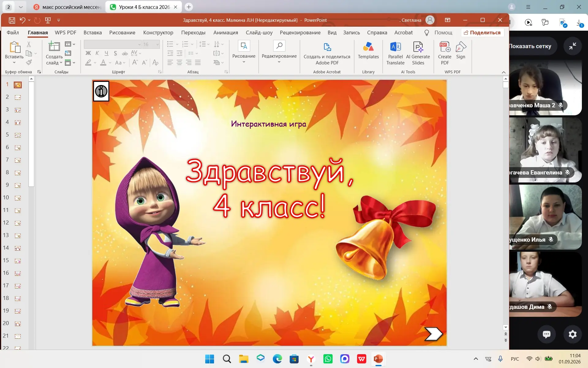Click the Paste (Вставить) clipboard icon

click(14, 48)
